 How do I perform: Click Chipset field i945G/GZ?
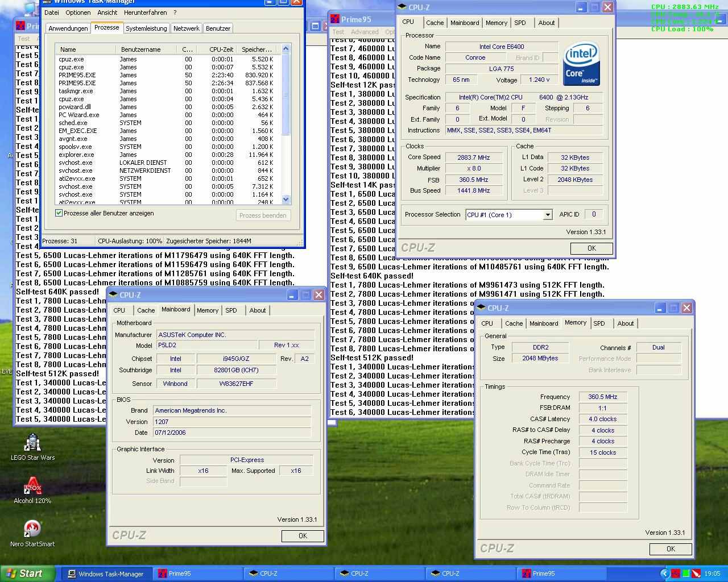pyautogui.click(x=236, y=359)
